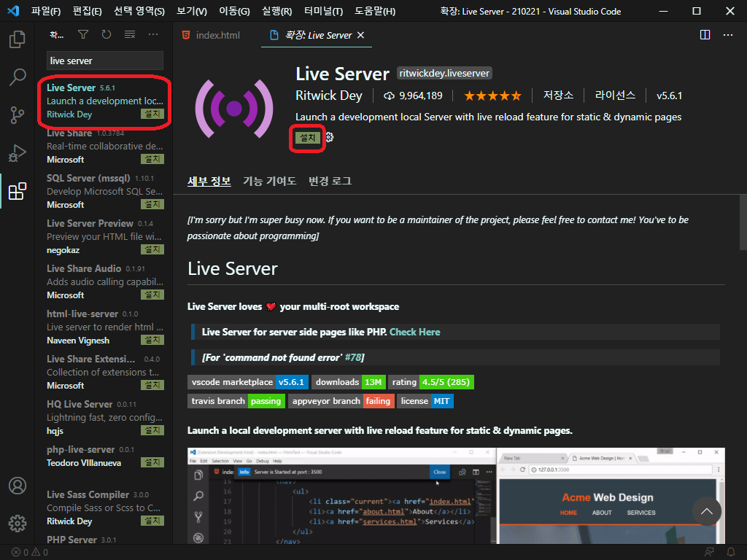Click the demo screenshot in the readme

tap(456, 496)
